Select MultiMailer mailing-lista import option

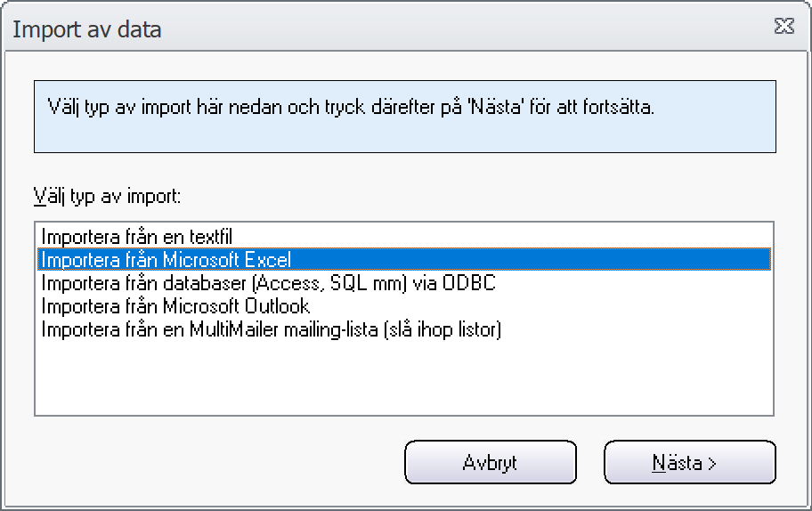tap(404, 329)
